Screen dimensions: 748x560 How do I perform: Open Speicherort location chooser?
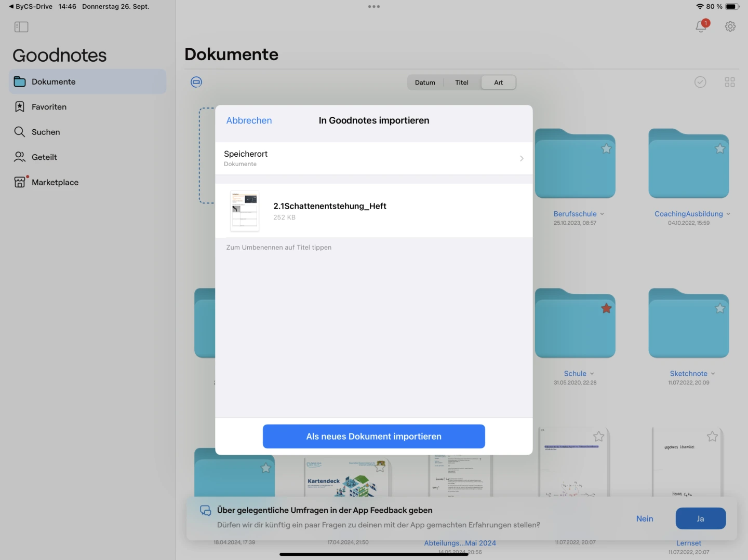373,158
